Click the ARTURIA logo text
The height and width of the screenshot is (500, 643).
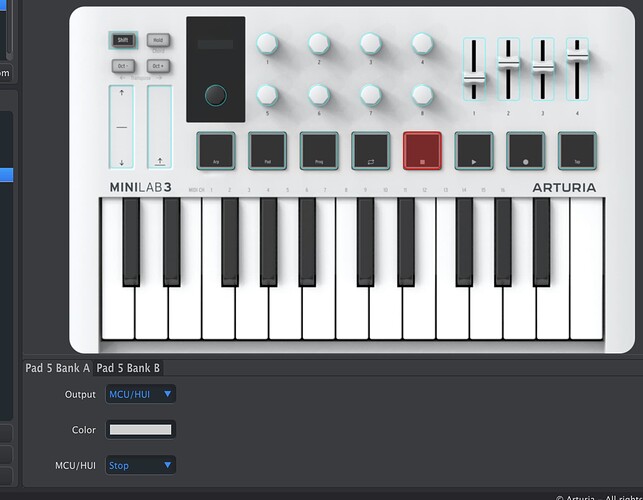[564, 188]
